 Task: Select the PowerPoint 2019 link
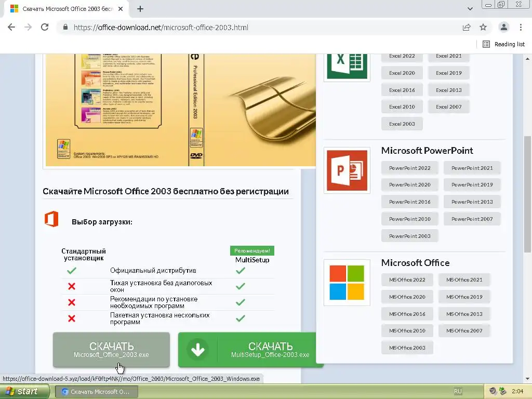[472, 185]
